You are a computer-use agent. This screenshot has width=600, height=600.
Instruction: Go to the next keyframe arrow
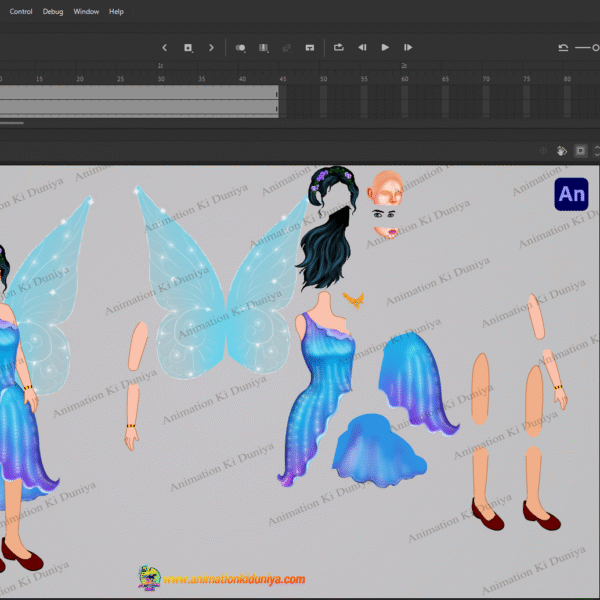[x=211, y=48]
